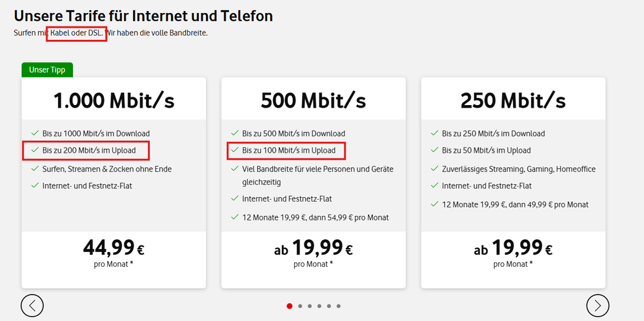
Task: Click the next carousel arrow
Action: 598,305
